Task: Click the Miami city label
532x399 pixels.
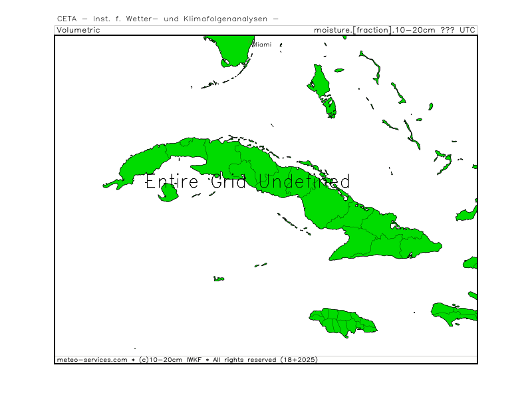Action: coord(262,45)
